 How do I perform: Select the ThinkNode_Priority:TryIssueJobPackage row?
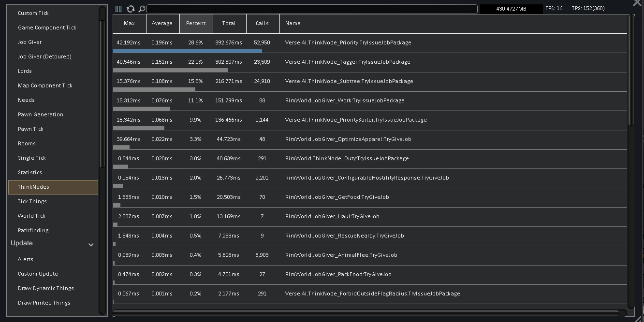pyautogui.click(x=370, y=43)
